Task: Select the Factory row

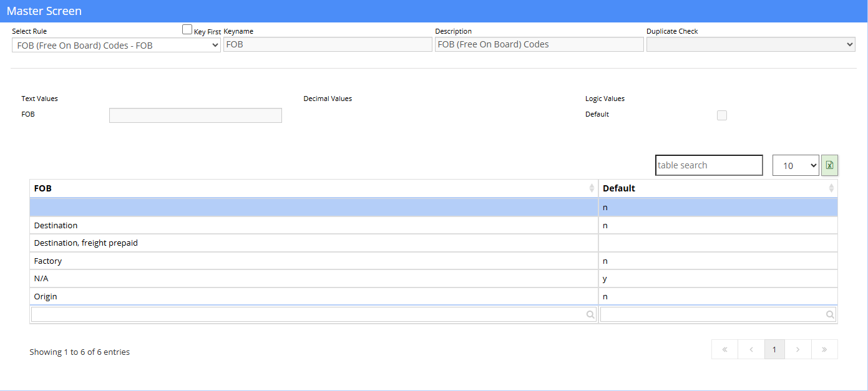Action: point(434,261)
